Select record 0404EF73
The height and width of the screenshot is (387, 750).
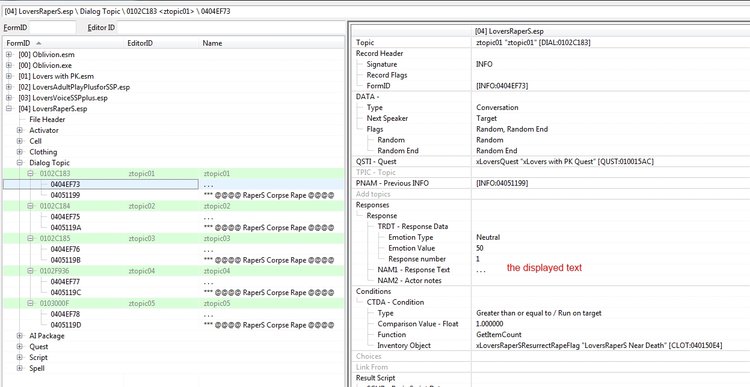coord(173,184)
